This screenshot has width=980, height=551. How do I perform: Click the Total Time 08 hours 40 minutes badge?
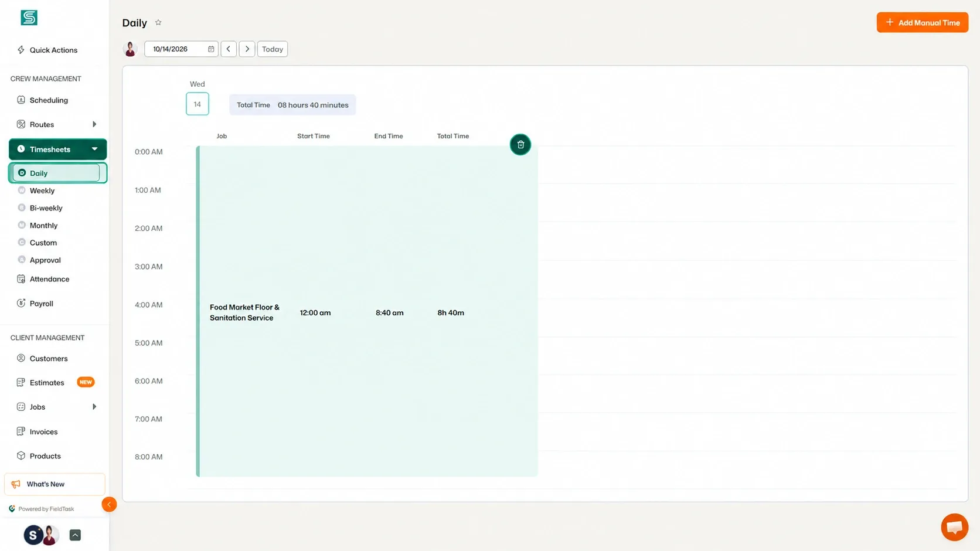[292, 105]
